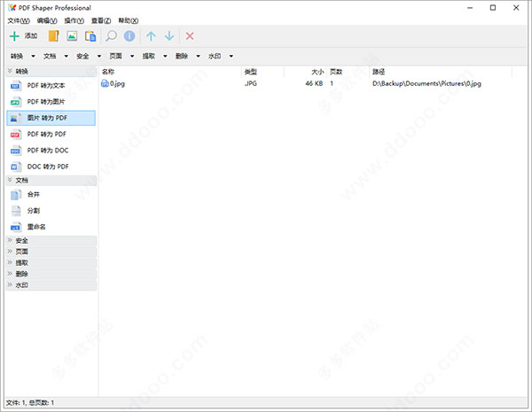
Task: Click the move up arrow icon
Action: 151,36
